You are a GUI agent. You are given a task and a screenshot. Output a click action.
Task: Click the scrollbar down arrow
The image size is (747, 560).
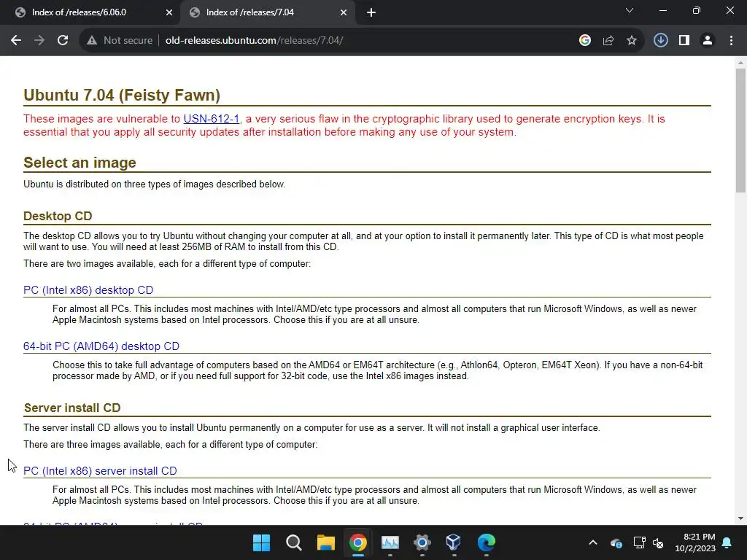(740, 518)
